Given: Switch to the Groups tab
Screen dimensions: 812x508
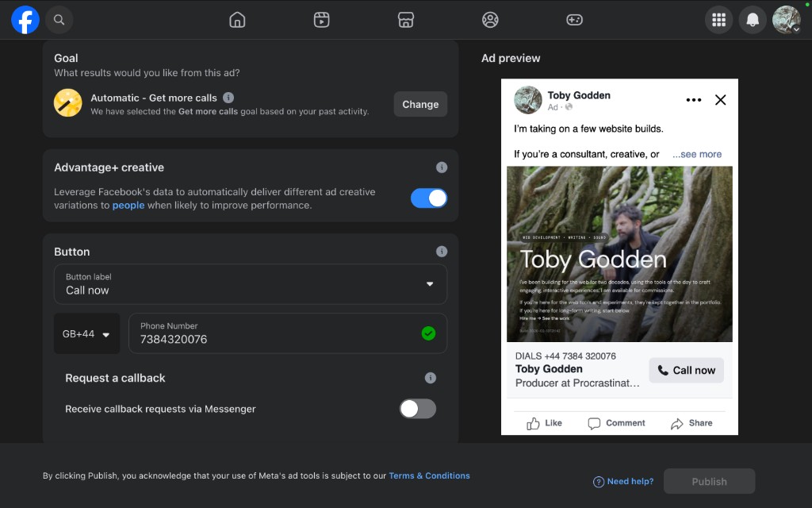Looking at the screenshot, I should 490,20.
